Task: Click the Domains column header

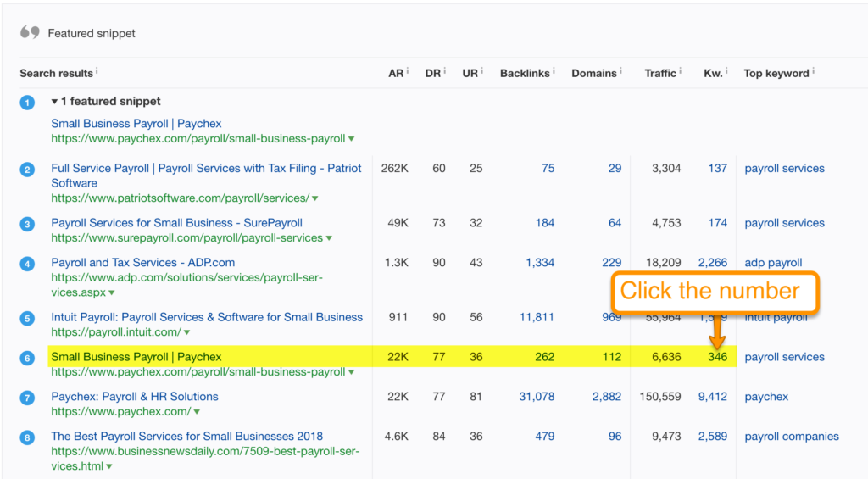Action: pos(594,73)
